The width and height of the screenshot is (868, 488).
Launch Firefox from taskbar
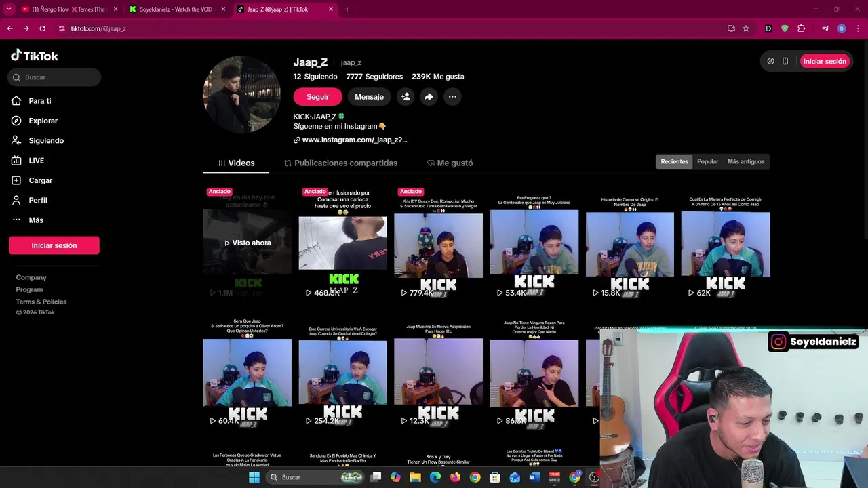(455, 477)
